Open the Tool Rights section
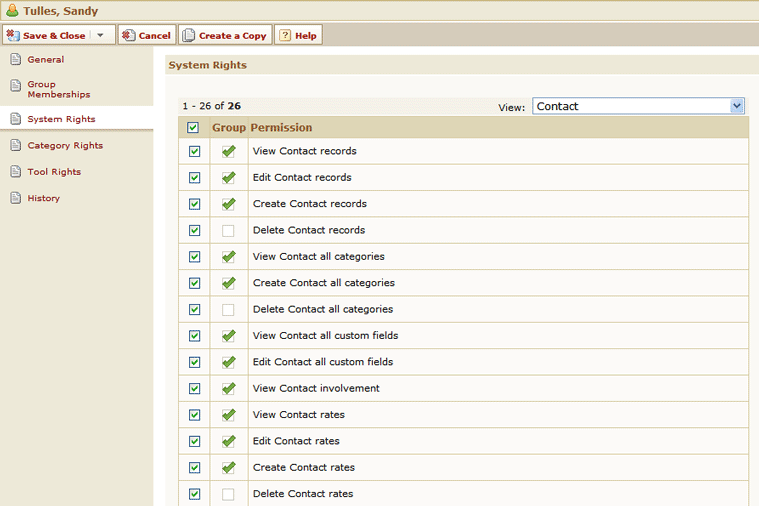Image resolution: width=759 pixels, height=506 pixels. 54,172
